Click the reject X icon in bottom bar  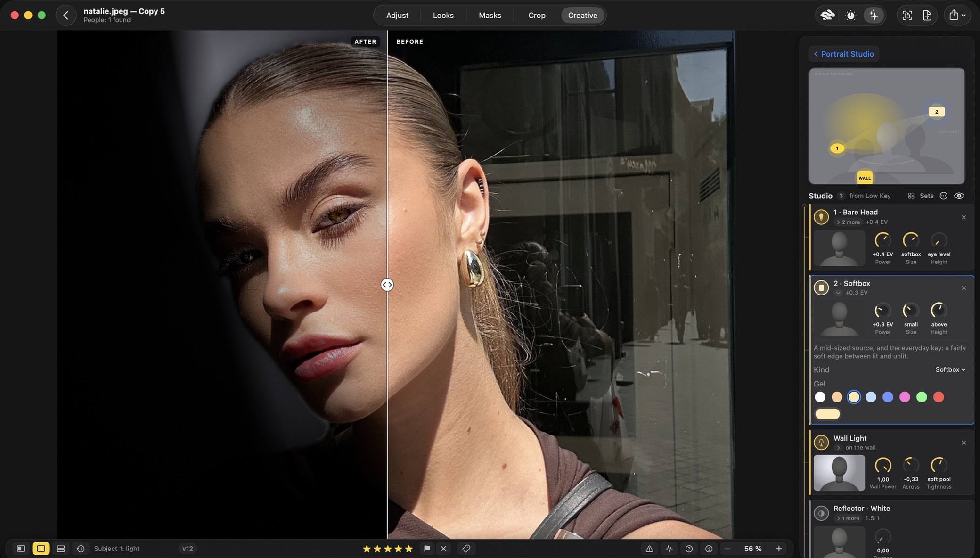(x=443, y=549)
